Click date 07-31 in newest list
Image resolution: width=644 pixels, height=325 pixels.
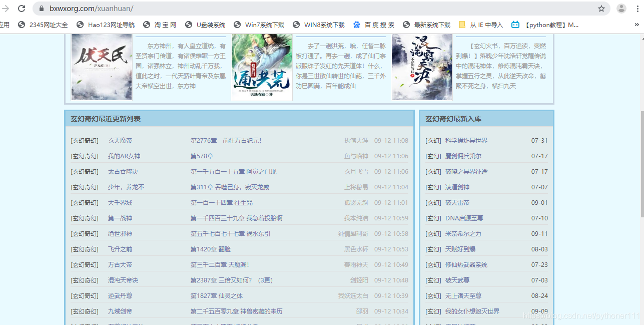[x=539, y=141]
